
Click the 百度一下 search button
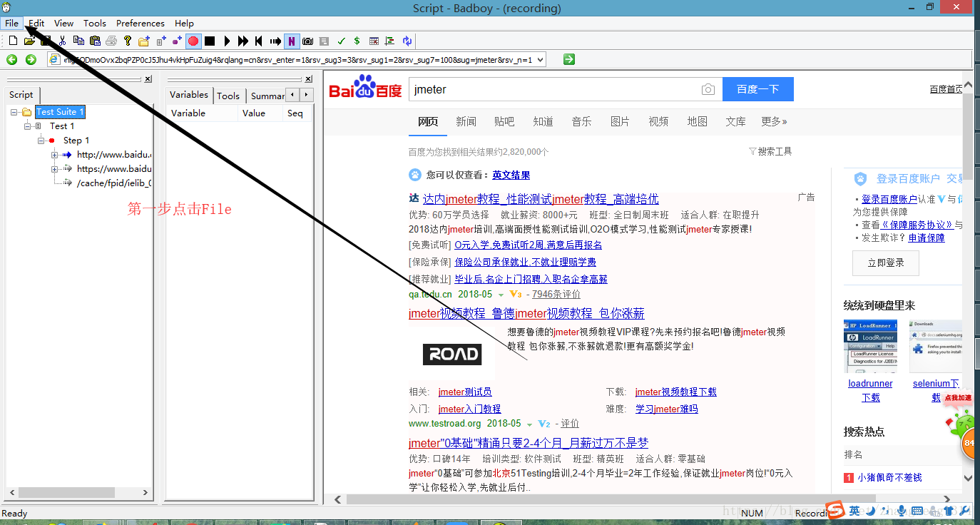(x=757, y=89)
